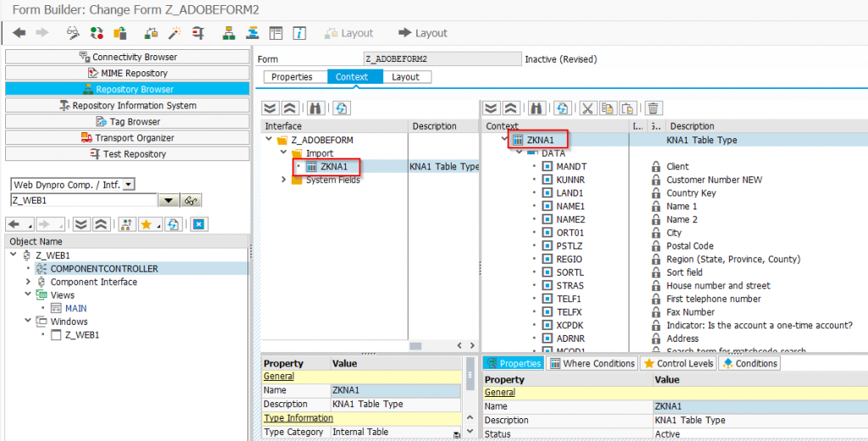Click the Display/Change glasses-pencil icon
The height and width of the screenshot is (441, 868).
pyautogui.click(x=73, y=33)
